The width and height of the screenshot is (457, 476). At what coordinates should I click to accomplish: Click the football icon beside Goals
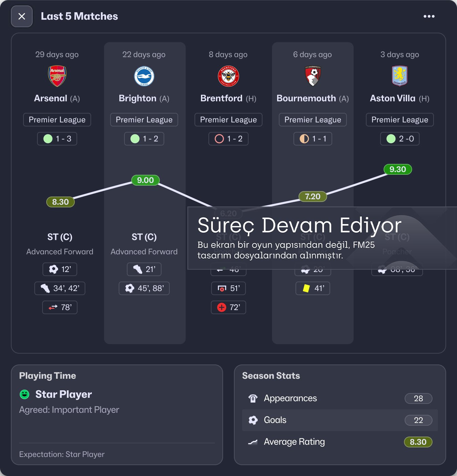pos(253,420)
